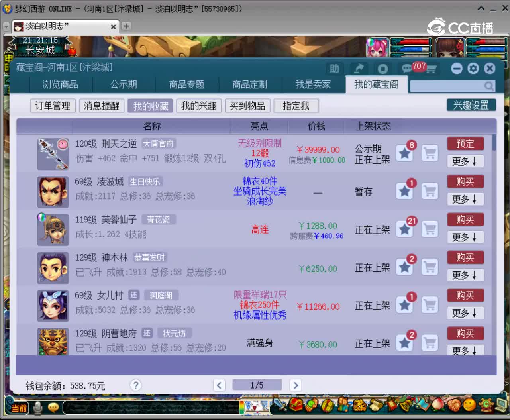
Task: Toggle the 当前 chat channel button
Action: [x=18, y=407]
